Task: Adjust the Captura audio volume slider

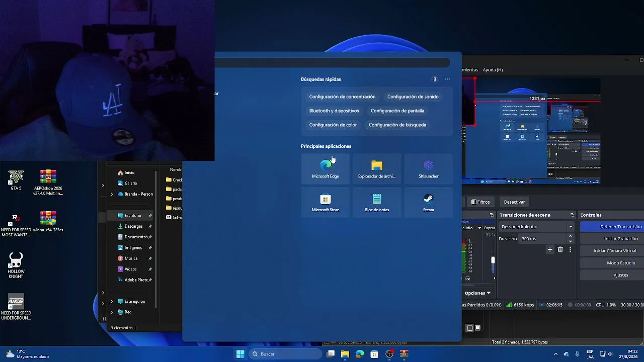Action: (493, 260)
